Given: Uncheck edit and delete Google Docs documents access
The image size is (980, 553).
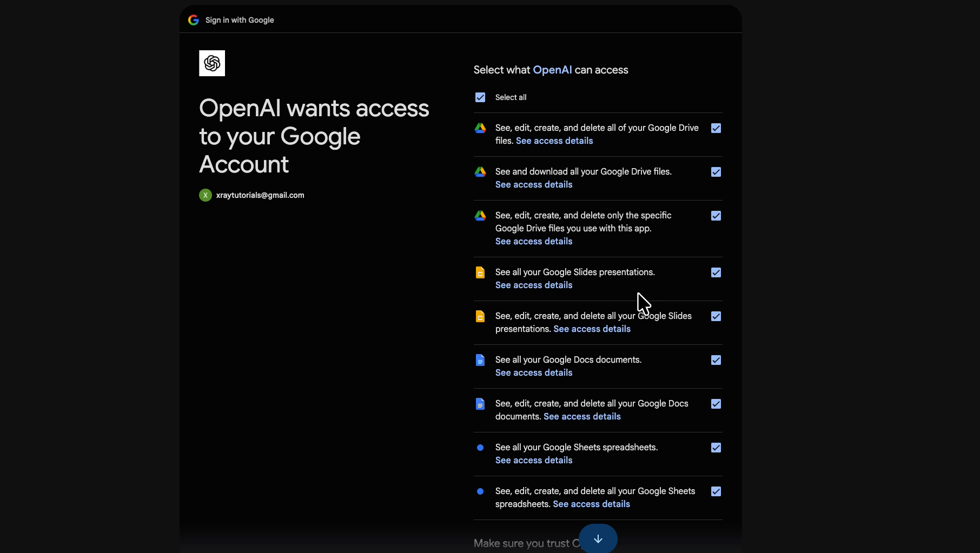Looking at the screenshot, I should tap(716, 404).
